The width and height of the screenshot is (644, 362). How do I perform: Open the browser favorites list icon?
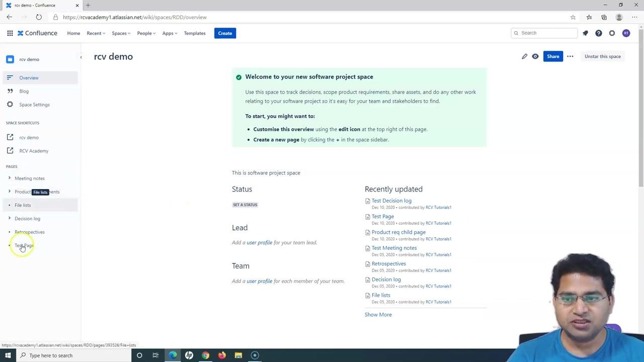pyautogui.click(x=589, y=17)
